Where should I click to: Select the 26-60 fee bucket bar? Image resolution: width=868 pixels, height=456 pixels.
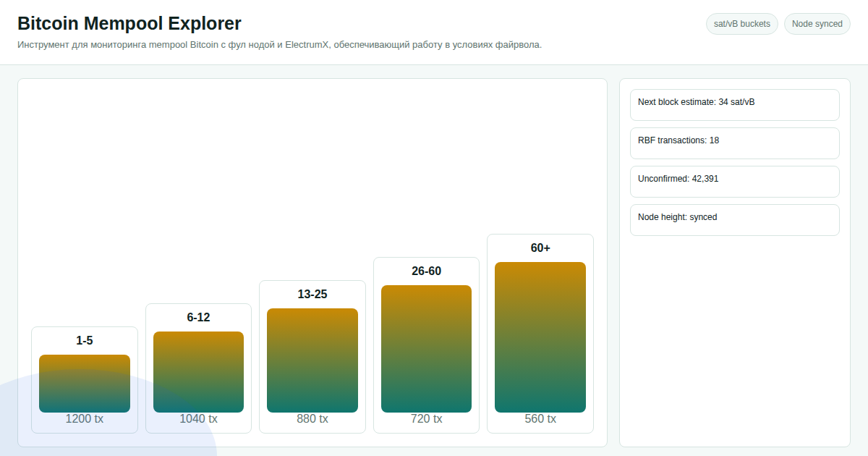[x=426, y=349]
